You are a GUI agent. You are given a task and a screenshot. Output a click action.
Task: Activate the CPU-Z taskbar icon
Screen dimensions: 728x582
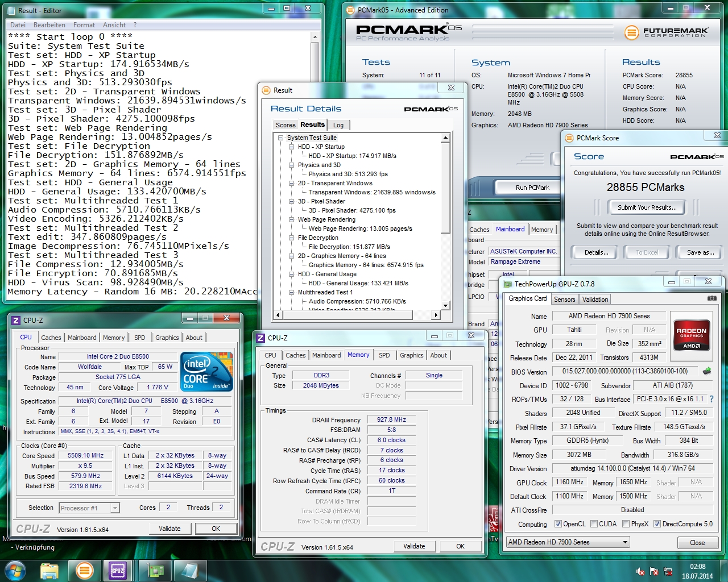point(118,570)
